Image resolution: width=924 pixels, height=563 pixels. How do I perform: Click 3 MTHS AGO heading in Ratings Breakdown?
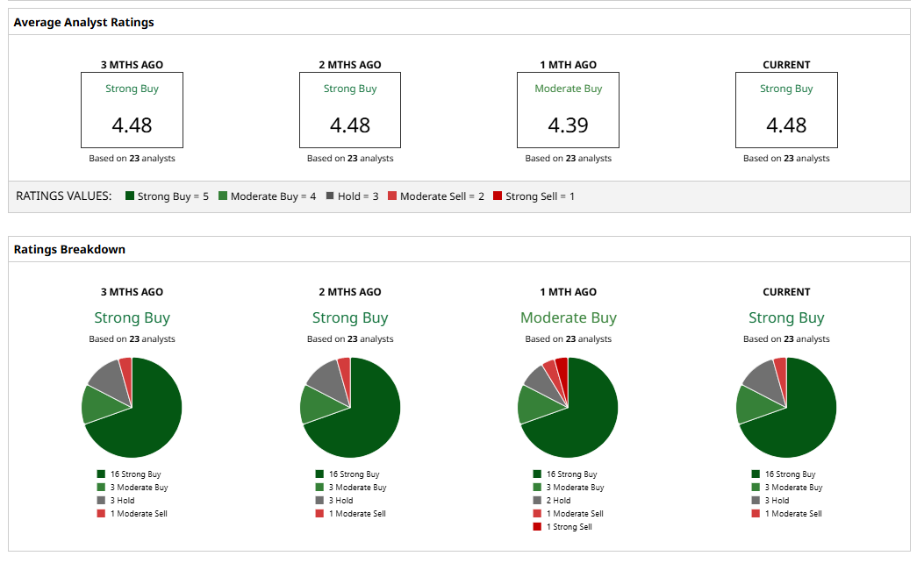[132, 292]
